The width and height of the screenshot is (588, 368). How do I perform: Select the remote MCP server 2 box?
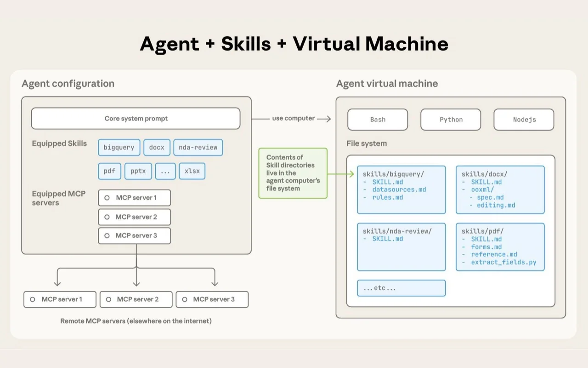[x=136, y=299]
